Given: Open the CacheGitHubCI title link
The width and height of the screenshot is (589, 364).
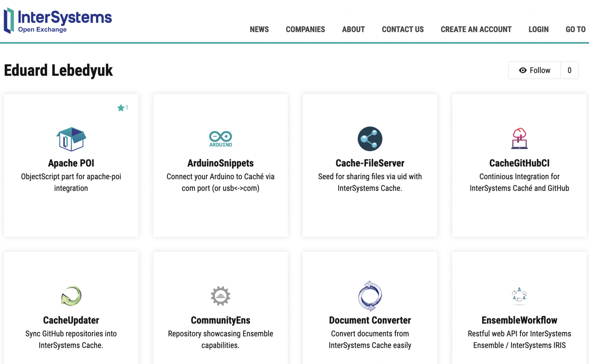Looking at the screenshot, I should click(x=519, y=163).
